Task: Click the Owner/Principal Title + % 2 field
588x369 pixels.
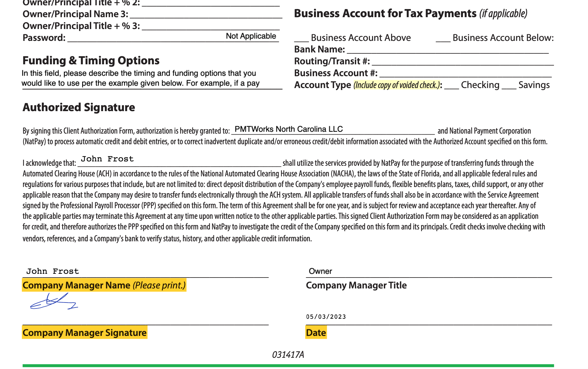Action: 211,3
